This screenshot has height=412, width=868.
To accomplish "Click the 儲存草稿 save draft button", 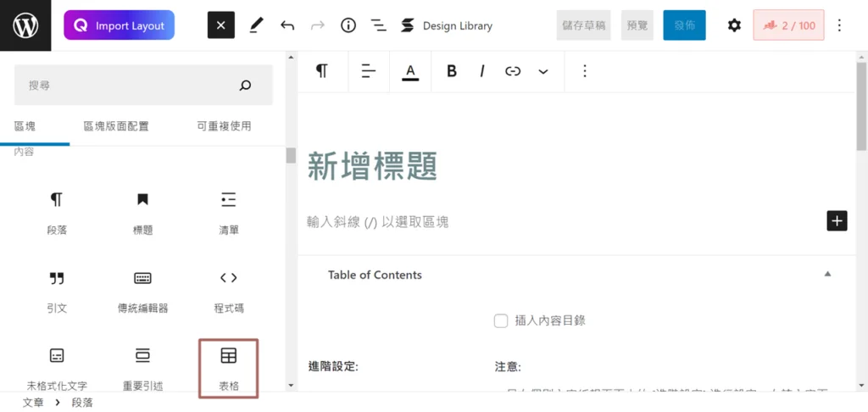I will (583, 25).
